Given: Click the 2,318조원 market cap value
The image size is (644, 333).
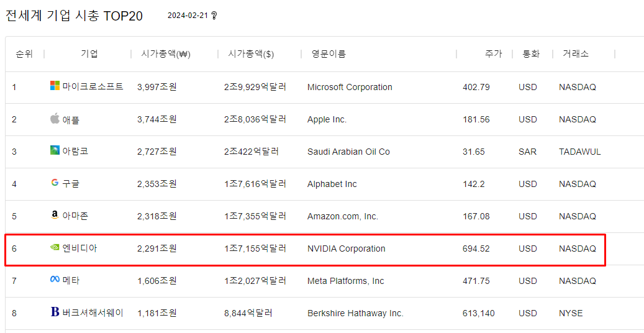Looking at the screenshot, I should point(157,216).
